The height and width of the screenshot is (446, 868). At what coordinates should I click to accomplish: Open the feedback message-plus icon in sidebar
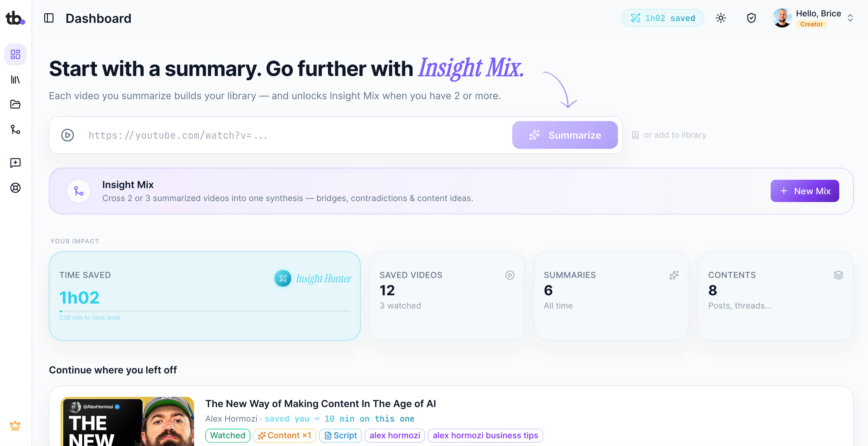(x=15, y=163)
